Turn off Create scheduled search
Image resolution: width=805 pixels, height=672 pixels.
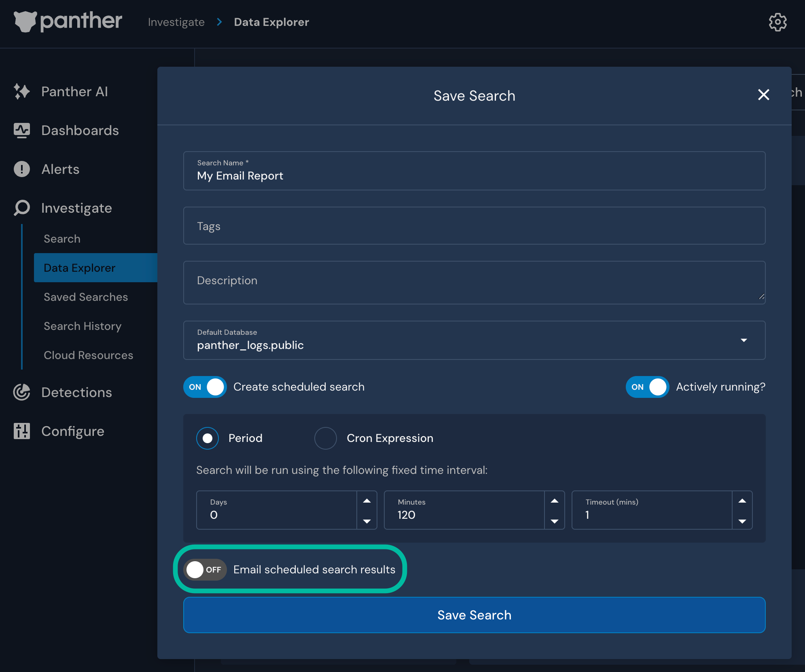point(205,387)
